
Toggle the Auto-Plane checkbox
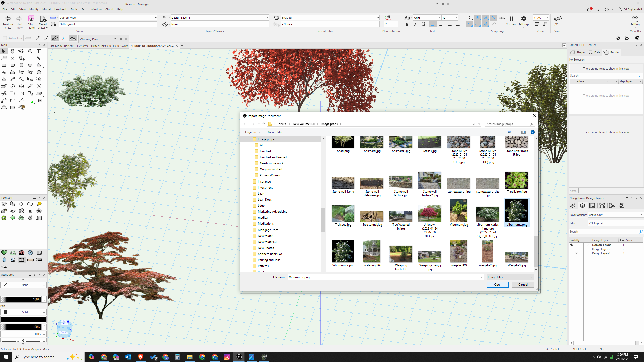coord(5,38)
